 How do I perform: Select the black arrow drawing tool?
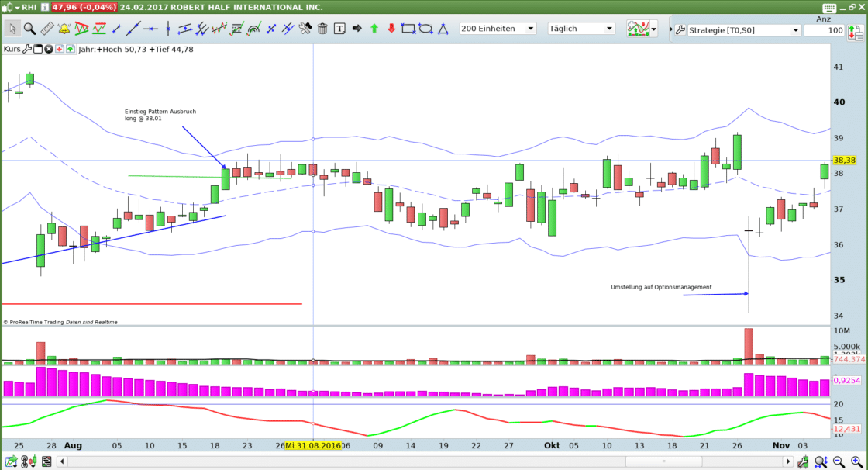click(x=357, y=29)
